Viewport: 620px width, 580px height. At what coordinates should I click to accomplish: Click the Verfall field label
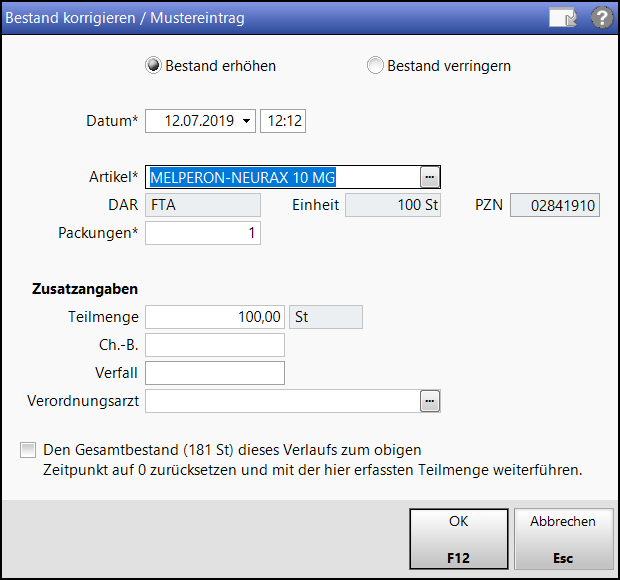coord(116,373)
